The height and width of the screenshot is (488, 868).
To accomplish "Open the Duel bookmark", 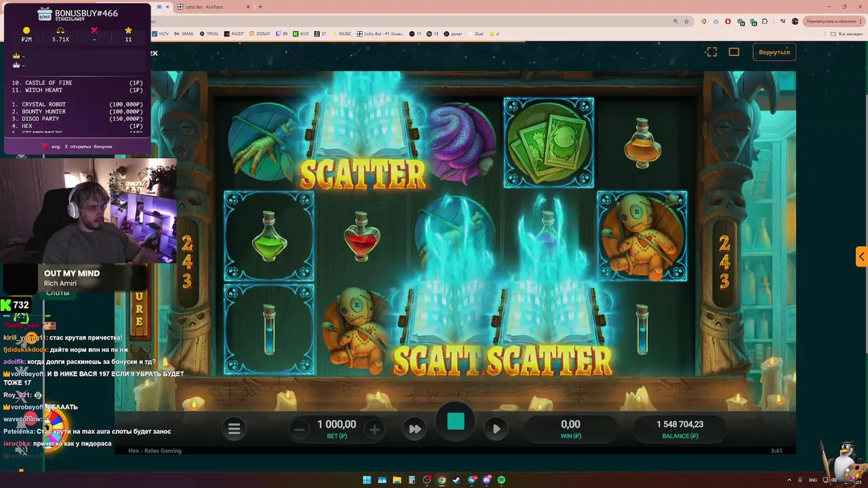I will 475,33.
